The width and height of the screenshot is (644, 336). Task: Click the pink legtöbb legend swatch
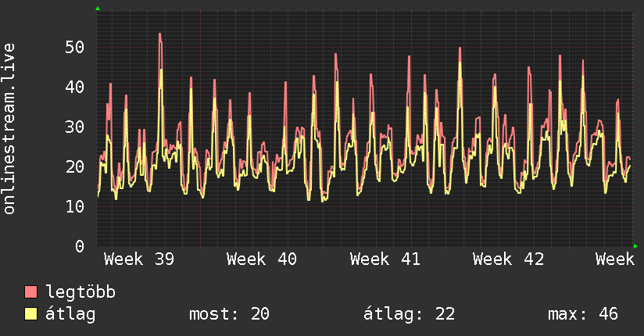tap(30, 291)
